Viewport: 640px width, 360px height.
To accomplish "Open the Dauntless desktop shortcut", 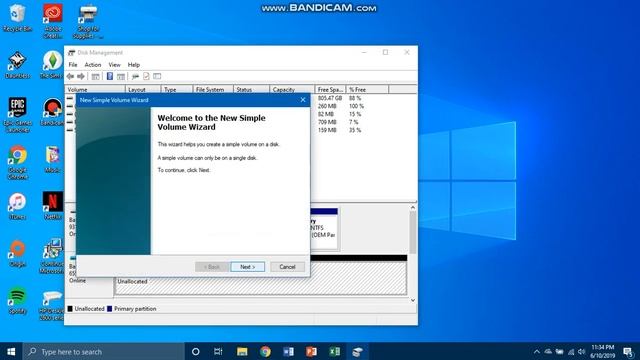I will 17,65.
